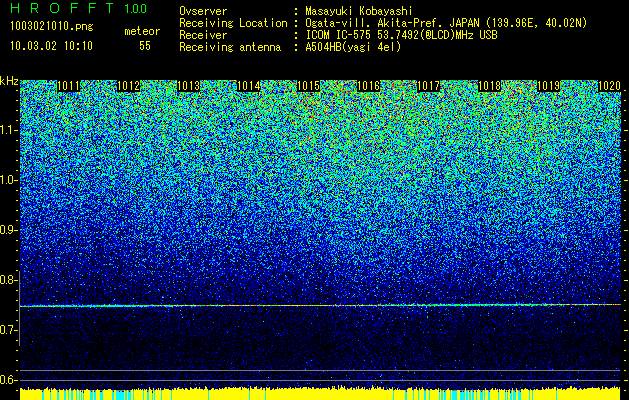This screenshot has width=629, height=400.
Task: Click observer name Masayuki Kobayashi
Action: 358,11
